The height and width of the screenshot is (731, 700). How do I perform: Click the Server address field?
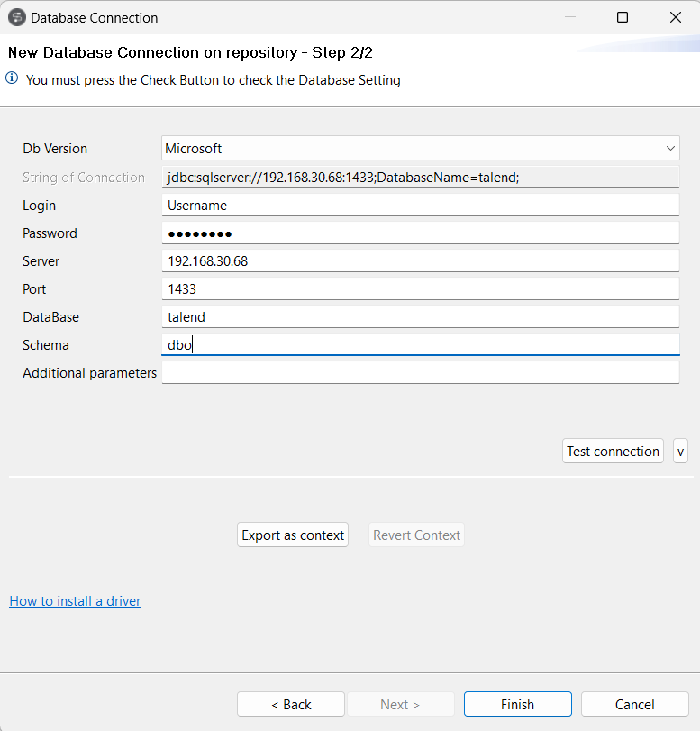click(420, 260)
